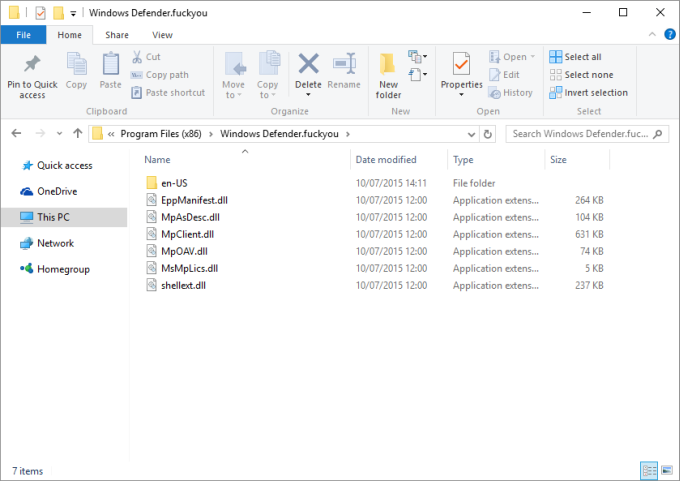Click the Move to icon
This screenshot has height=481, width=680.
point(234,65)
